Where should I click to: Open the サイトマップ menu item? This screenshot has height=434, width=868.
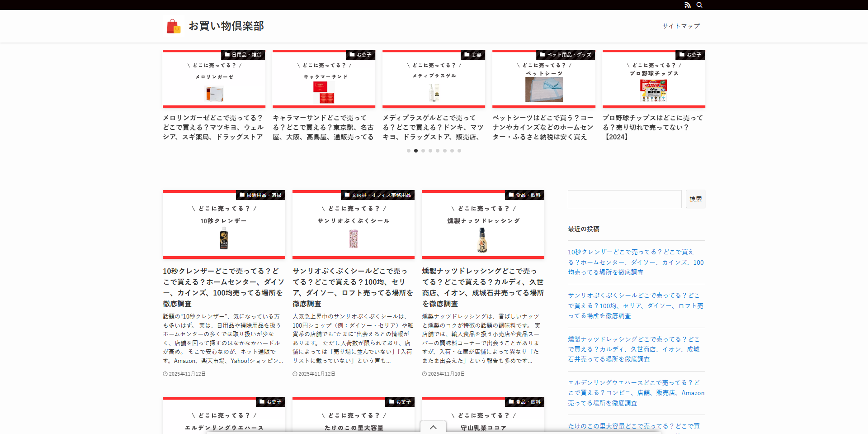(x=681, y=26)
